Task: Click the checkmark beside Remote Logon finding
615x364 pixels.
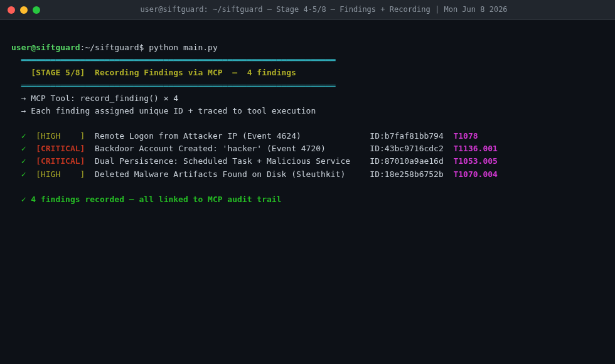Action: tap(24, 136)
